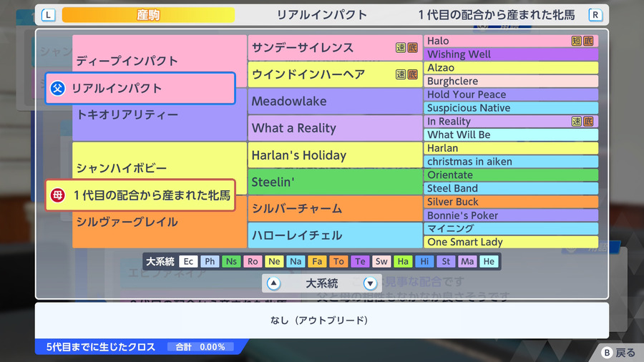Click the B 戻る back button
The width and height of the screenshot is (644, 362).
pos(618,353)
